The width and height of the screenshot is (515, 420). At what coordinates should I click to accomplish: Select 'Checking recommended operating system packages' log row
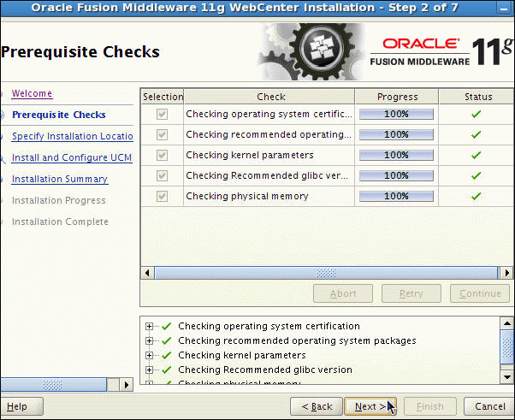coord(297,340)
